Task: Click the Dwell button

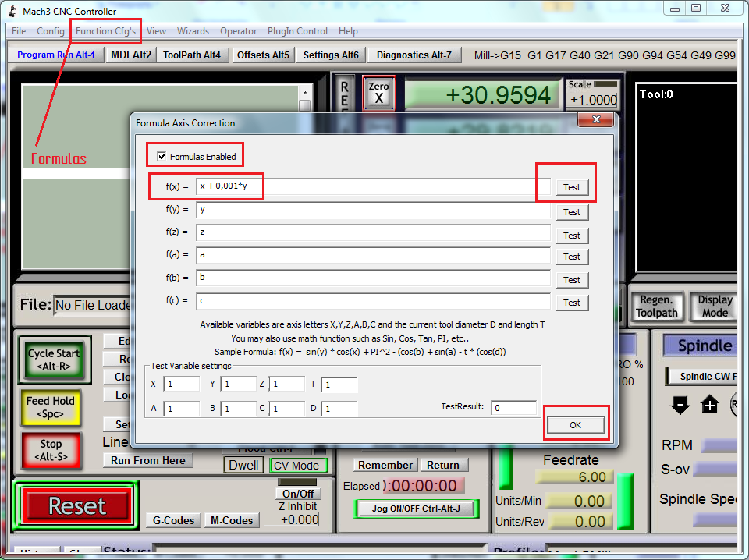Action: tap(243, 466)
